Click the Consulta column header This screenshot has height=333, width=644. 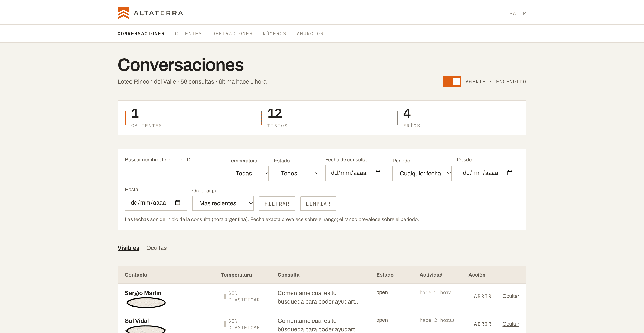click(x=288, y=275)
